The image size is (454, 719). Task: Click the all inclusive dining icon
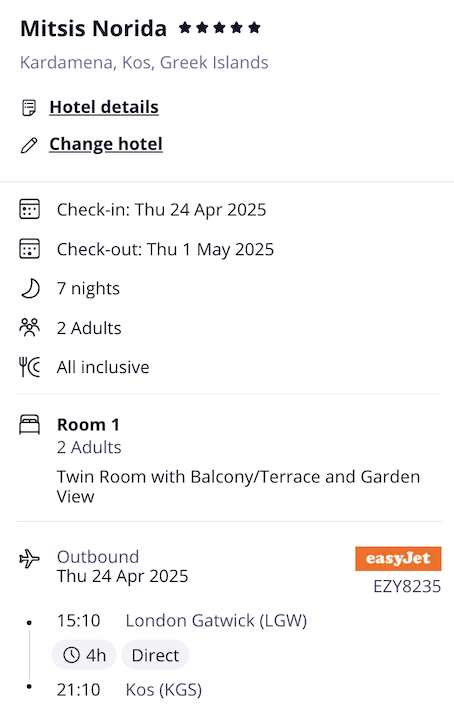click(29, 367)
